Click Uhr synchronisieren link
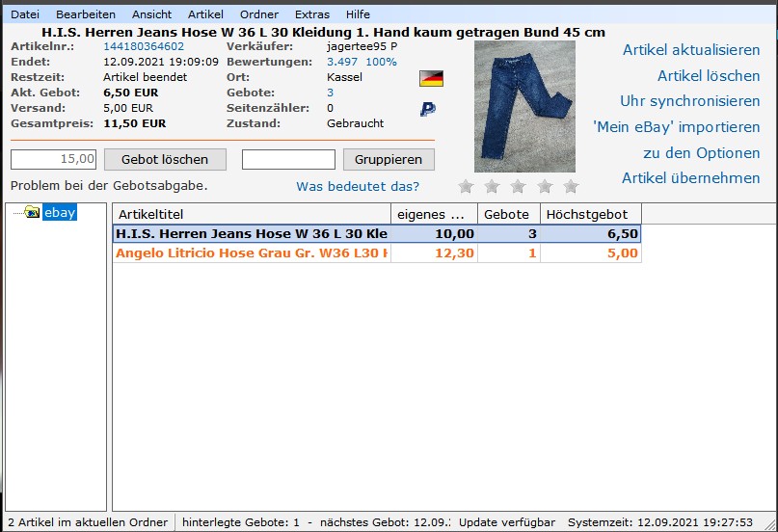778x532 pixels. point(689,101)
